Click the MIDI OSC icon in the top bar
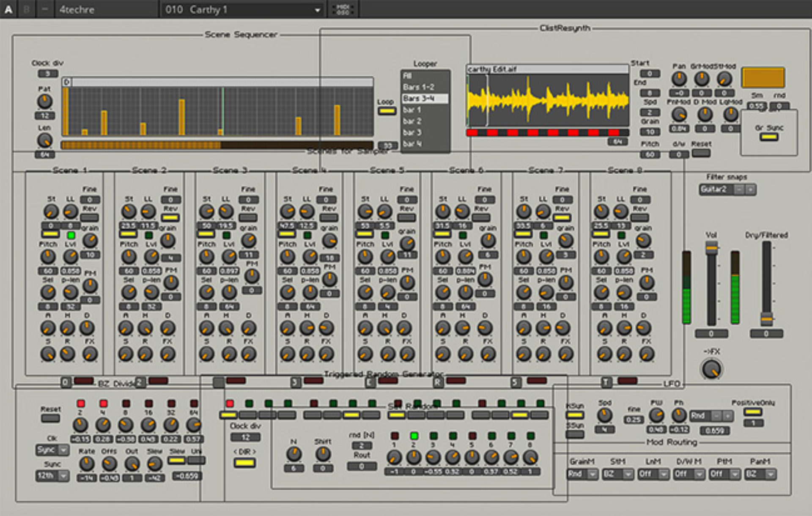812x516 pixels. tap(343, 8)
